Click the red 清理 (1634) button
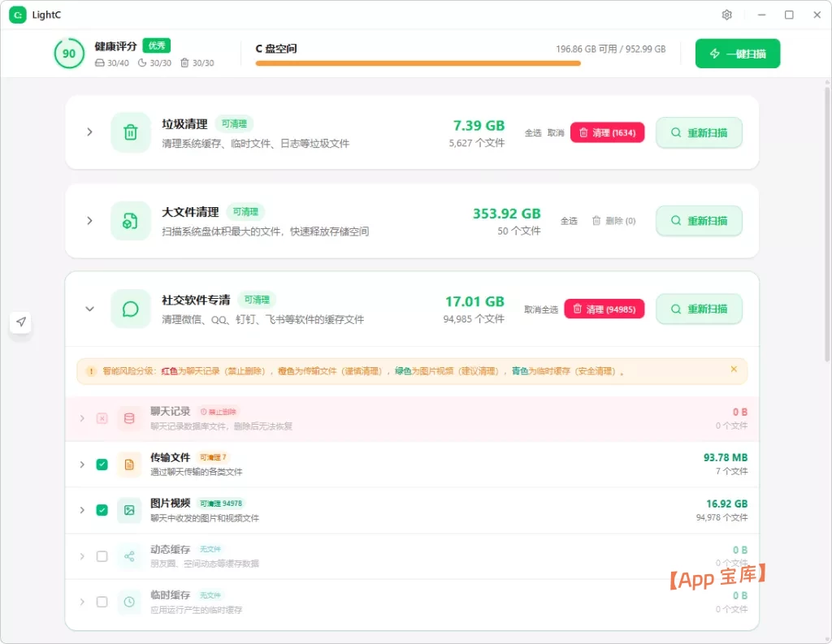Screen dimensions: 832x644 click(x=608, y=132)
